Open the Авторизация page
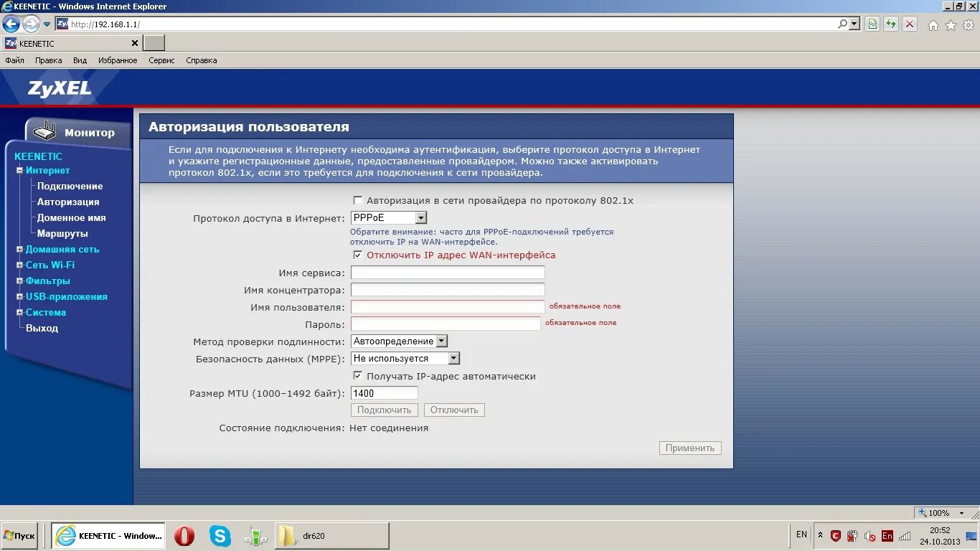The height and width of the screenshot is (551, 980). pyautogui.click(x=68, y=202)
